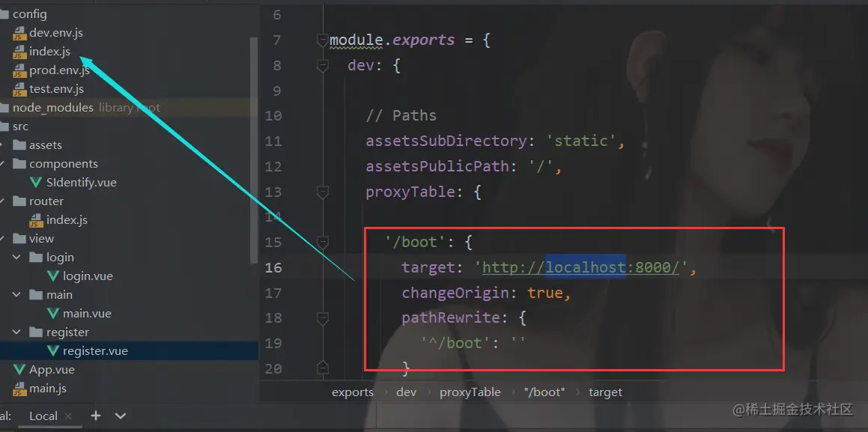Screen dimensions: 868x432
Task: Click the changeOrigin property name
Action: click(x=455, y=293)
